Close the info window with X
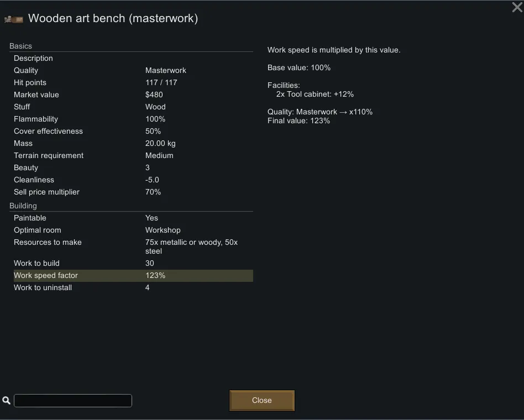The image size is (524, 420). [x=517, y=8]
